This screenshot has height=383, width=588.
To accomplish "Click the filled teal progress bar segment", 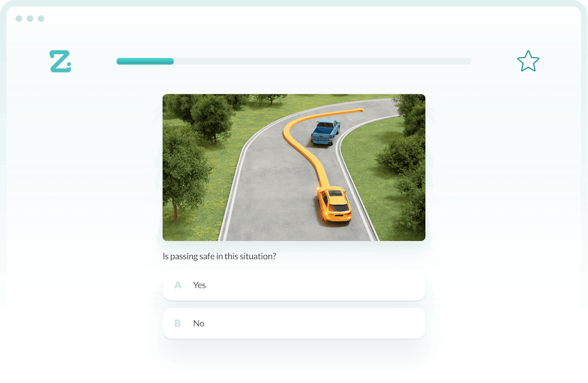I will click(144, 61).
